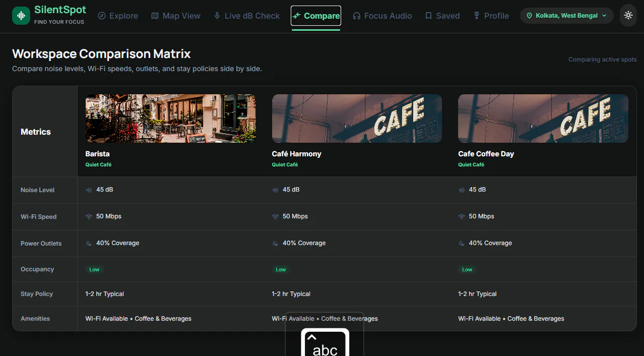Click the location pin icon beside Kolkata
The image size is (644, 356).
coord(529,16)
